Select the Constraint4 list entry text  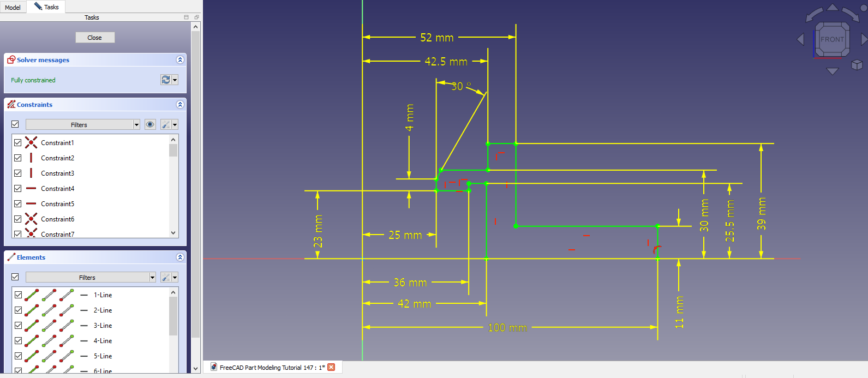[x=57, y=189]
